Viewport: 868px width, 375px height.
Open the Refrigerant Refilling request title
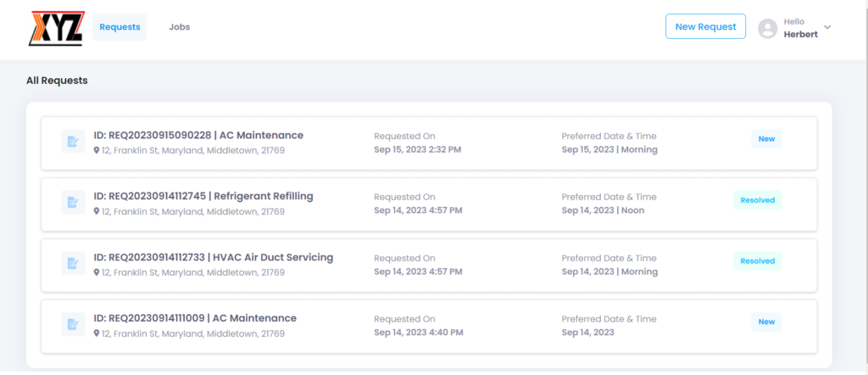[203, 196]
